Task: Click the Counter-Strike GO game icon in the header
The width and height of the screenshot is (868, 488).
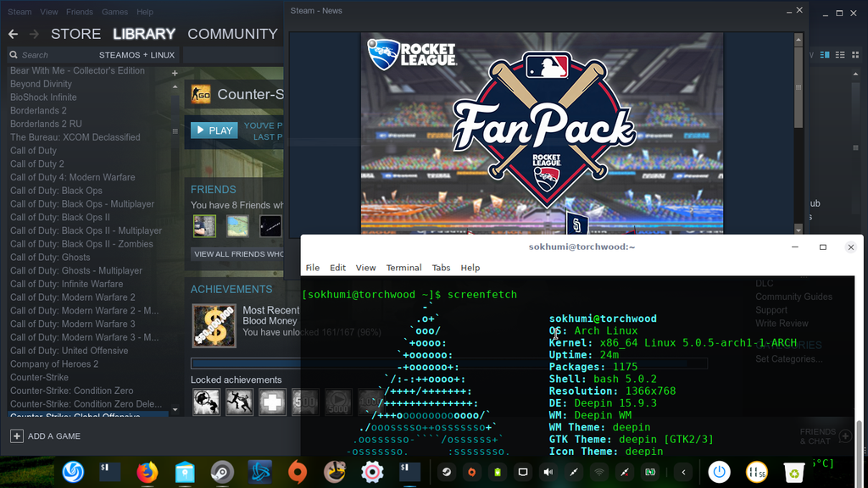Action: click(x=200, y=95)
